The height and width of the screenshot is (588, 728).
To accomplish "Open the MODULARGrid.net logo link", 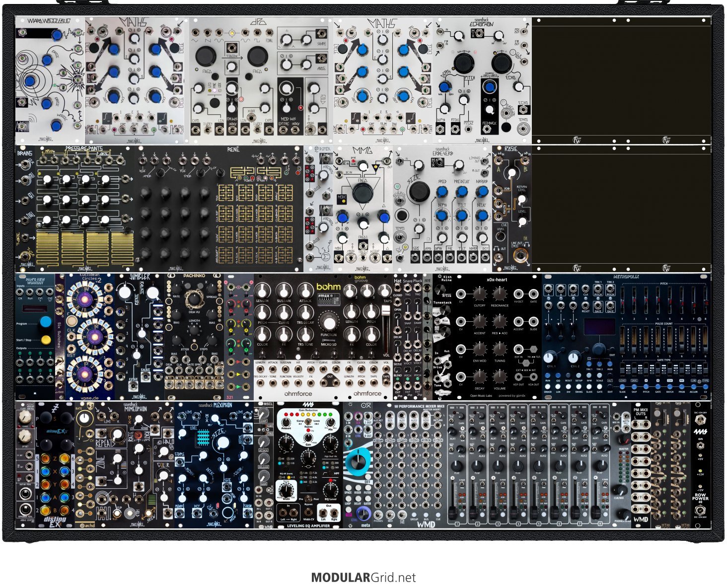I will (364, 578).
